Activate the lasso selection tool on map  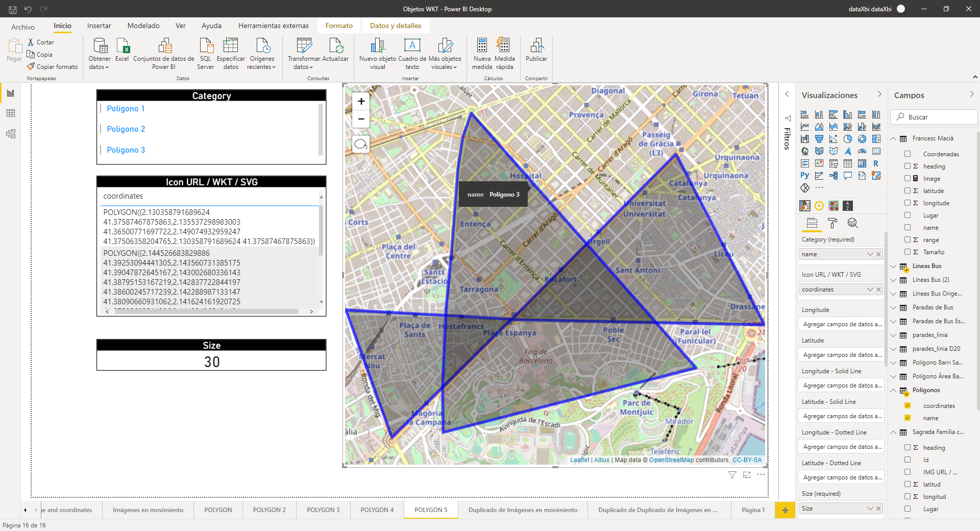click(361, 144)
